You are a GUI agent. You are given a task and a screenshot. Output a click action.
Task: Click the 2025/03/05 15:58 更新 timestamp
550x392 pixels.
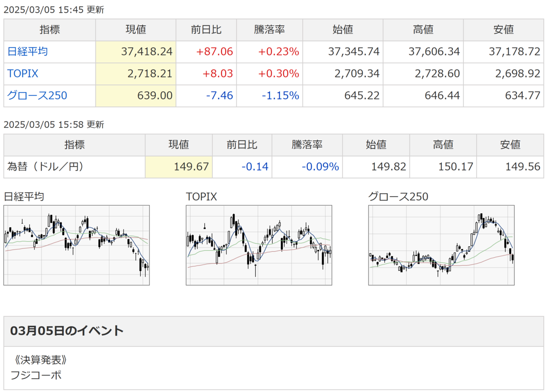pos(54,124)
